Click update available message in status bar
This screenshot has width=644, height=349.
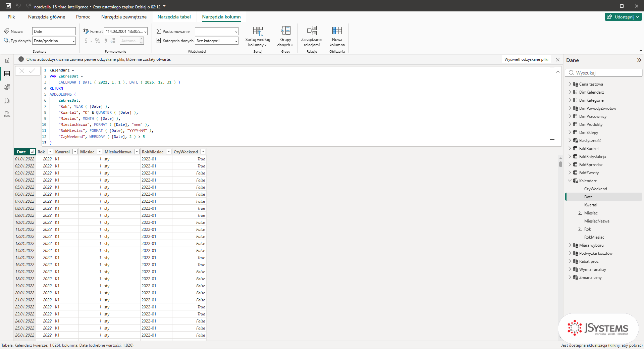[x=602, y=345]
